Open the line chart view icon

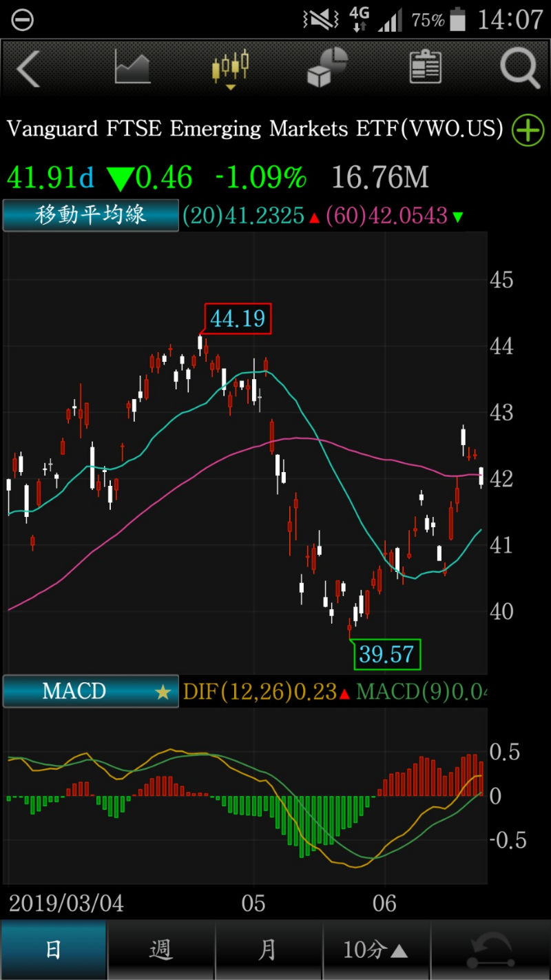[132, 68]
